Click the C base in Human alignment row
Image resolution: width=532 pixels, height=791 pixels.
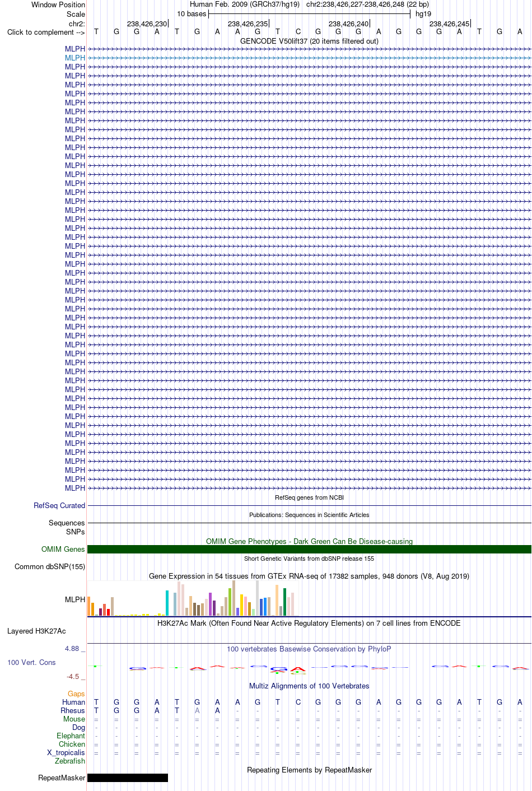click(298, 702)
